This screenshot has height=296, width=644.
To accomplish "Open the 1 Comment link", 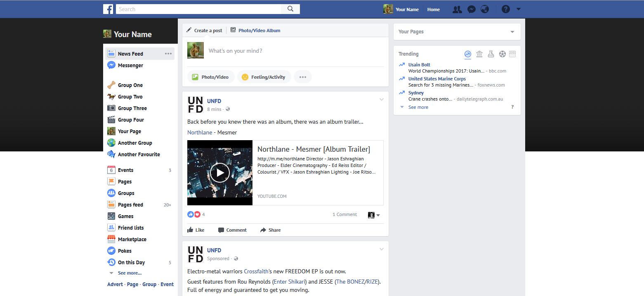I will click(x=344, y=214).
